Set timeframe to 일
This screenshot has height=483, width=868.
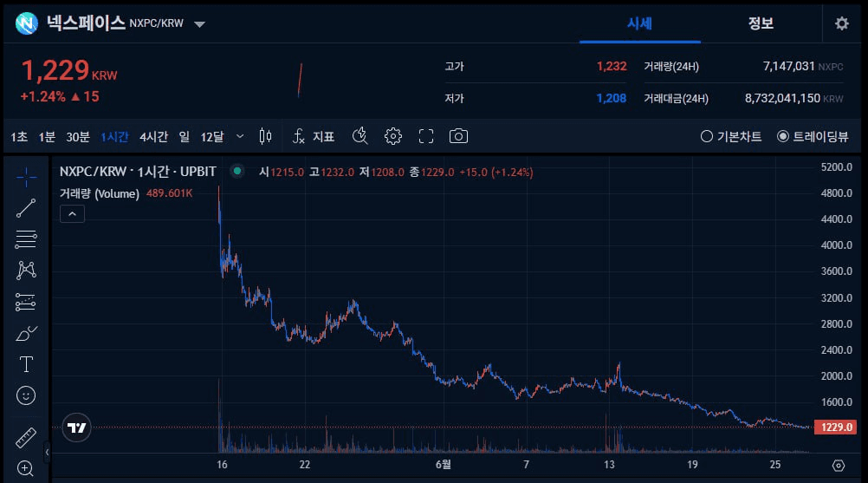tap(185, 137)
